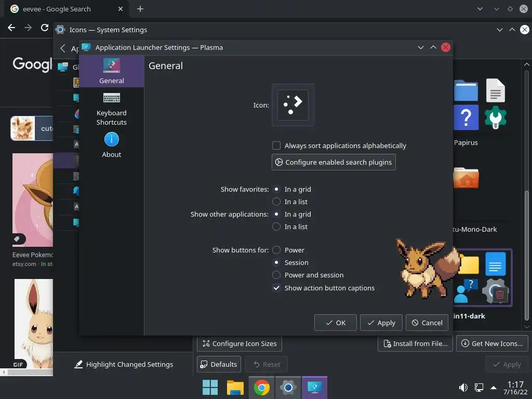Click Get New Icons button
This screenshot has height=399, width=532.
[493, 344]
